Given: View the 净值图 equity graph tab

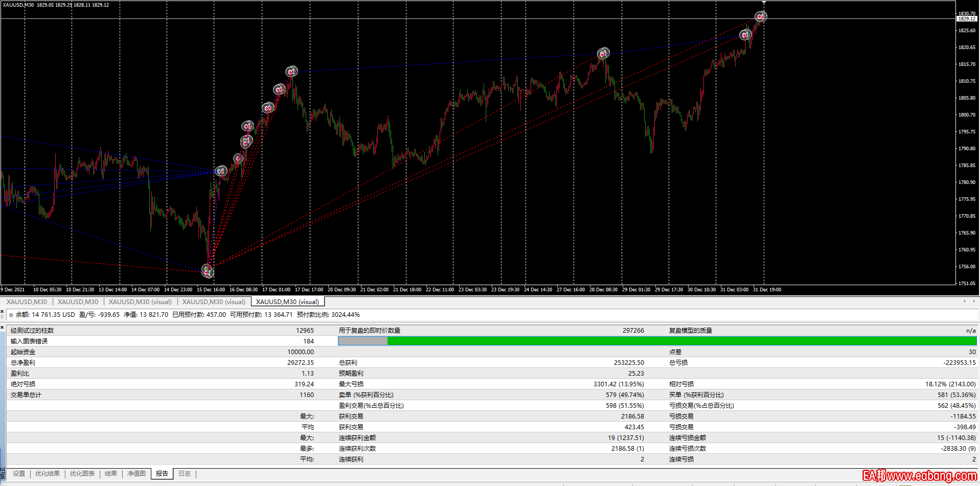Looking at the screenshot, I should 136,474.
